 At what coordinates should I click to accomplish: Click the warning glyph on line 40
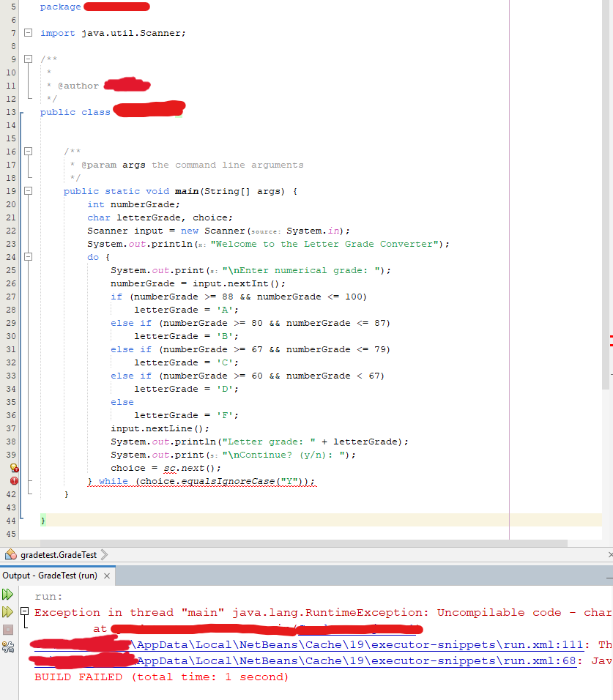pyautogui.click(x=13, y=467)
